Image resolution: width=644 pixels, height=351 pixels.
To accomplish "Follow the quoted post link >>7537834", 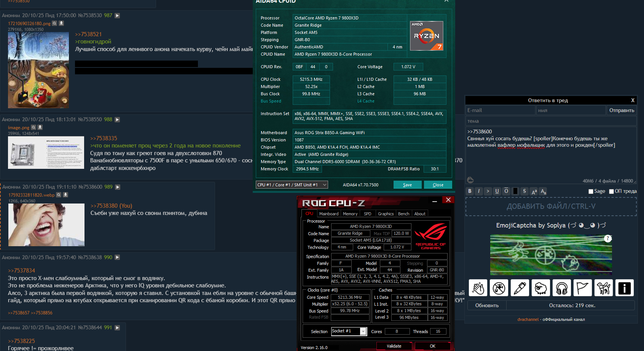I will [21, 271].
